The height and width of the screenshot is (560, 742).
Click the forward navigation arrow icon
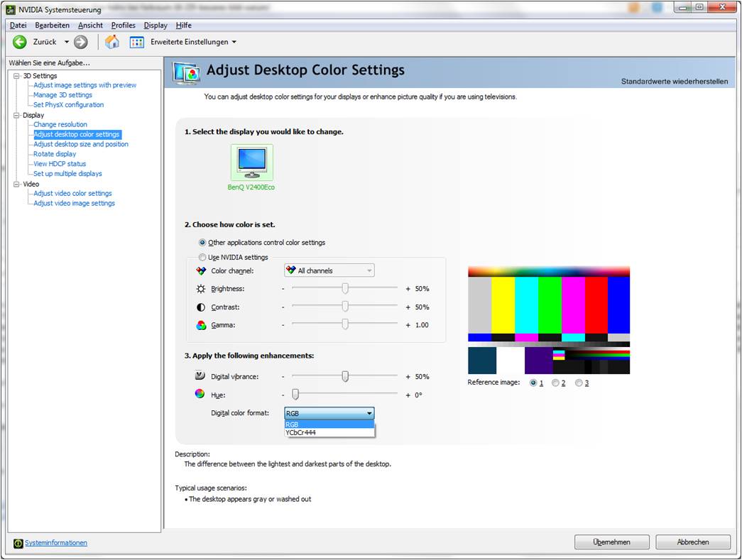click(x=81, y=42)
